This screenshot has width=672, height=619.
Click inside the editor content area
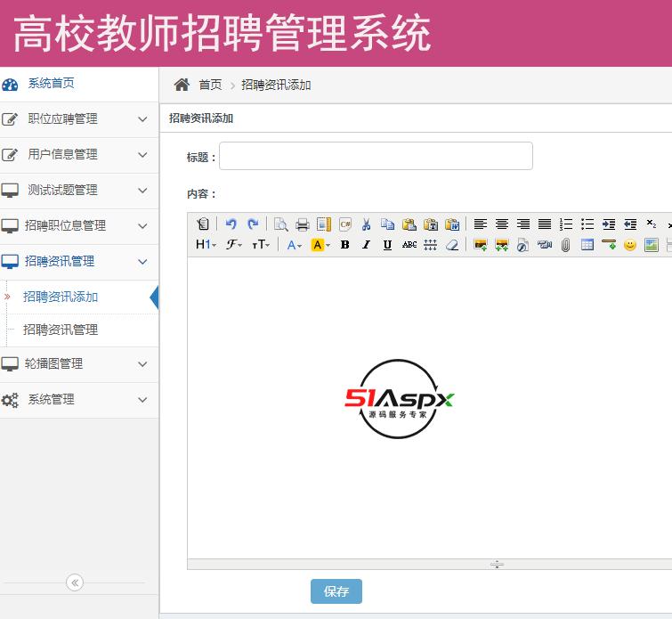pyautogui.click(x=429, y=408)
